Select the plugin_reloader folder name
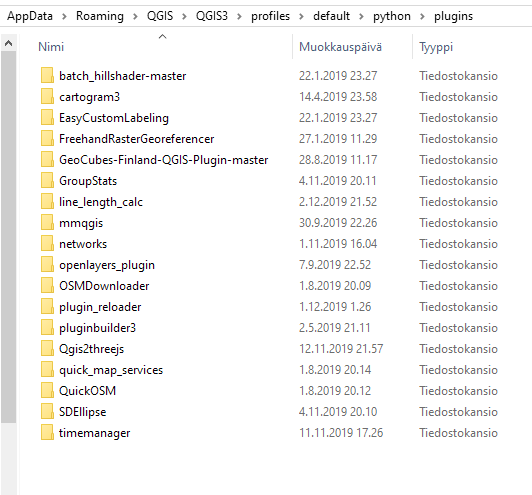 100,307
